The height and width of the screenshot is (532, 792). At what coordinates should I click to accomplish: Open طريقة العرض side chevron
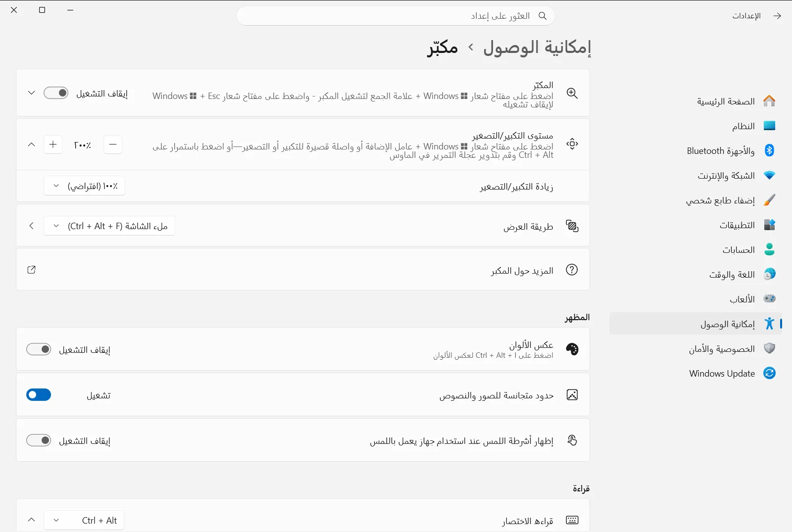[31, 226]
